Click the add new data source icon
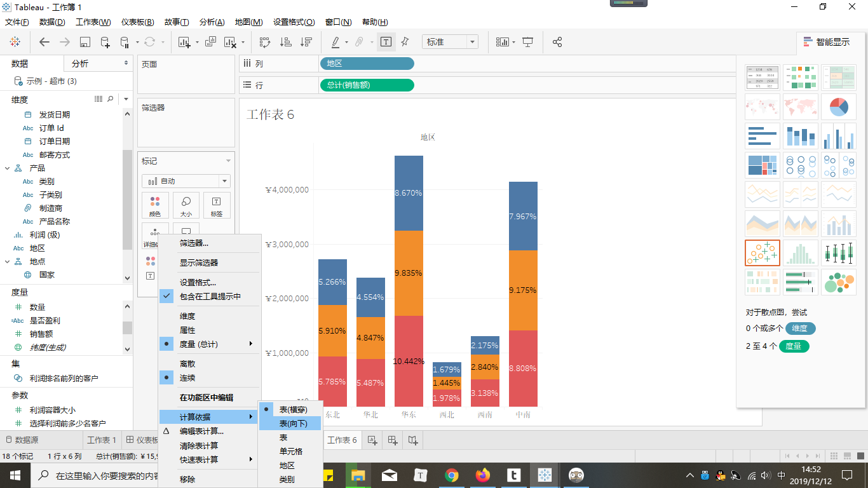This screenshot has height=488, width=868. pyautogui.click(x=105, y=42)
